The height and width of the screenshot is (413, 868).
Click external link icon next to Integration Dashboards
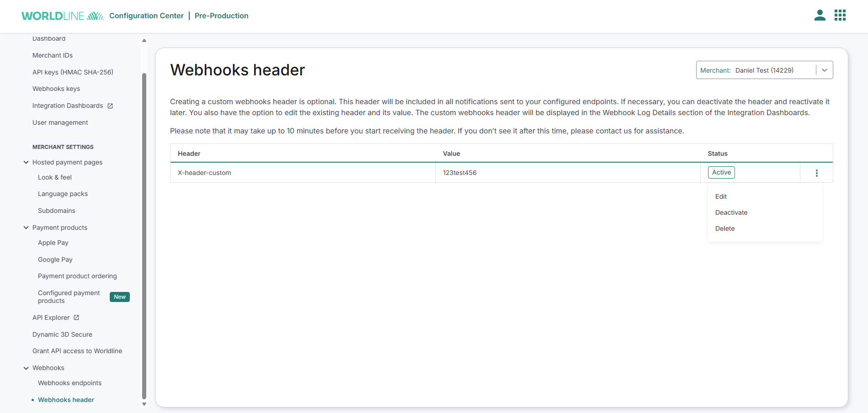coord(110,106)
